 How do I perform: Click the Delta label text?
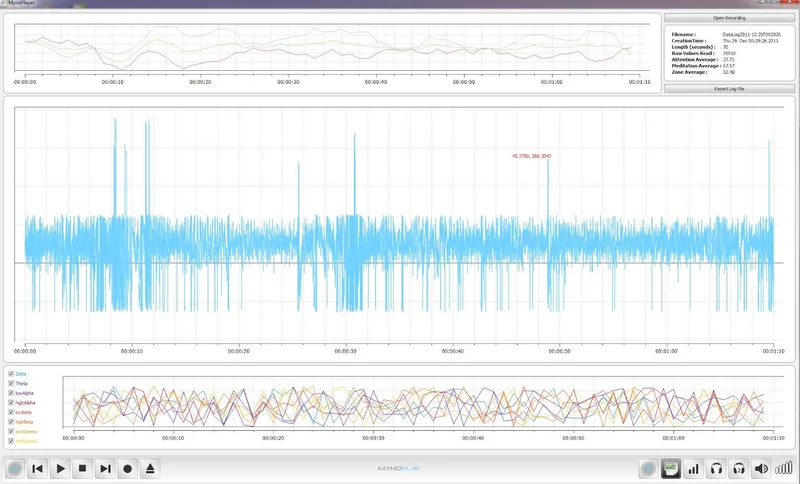coord(20,374)
